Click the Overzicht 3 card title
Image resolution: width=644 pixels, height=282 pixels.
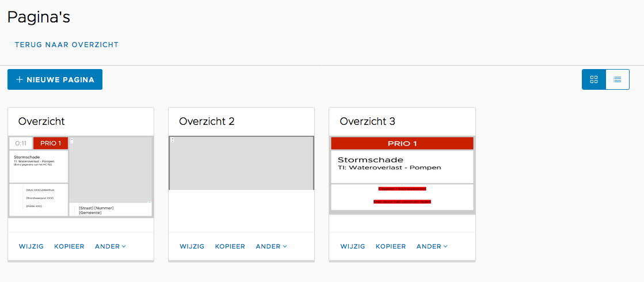click(x=367, y=121)
